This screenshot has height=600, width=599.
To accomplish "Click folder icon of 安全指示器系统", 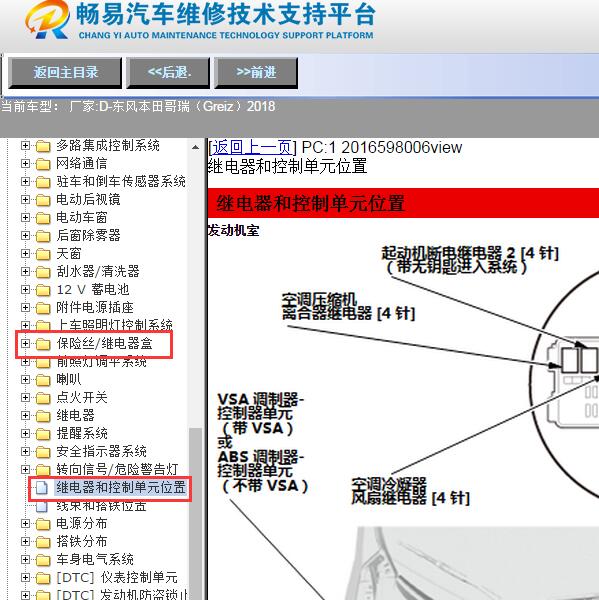I will [43, 452].
